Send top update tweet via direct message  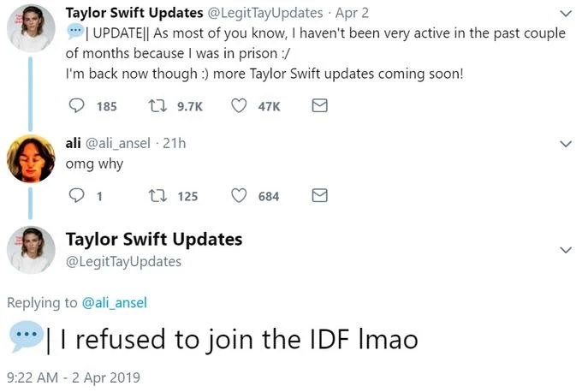point(318,106)
